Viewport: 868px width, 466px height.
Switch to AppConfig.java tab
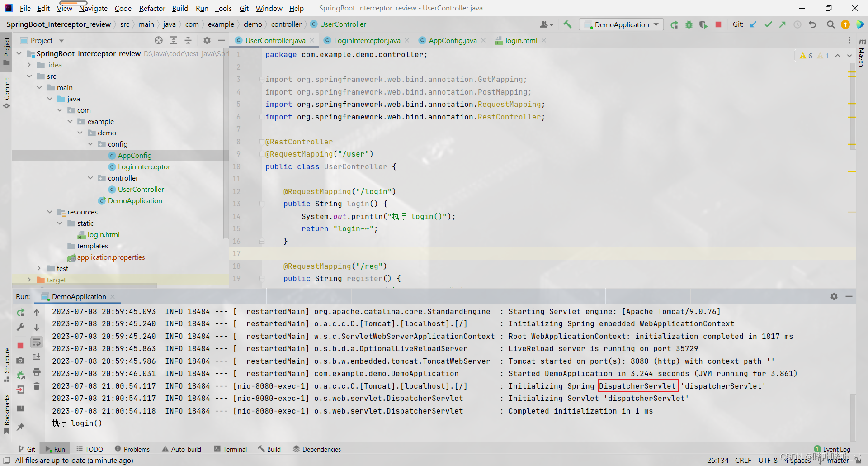(452, 40)
